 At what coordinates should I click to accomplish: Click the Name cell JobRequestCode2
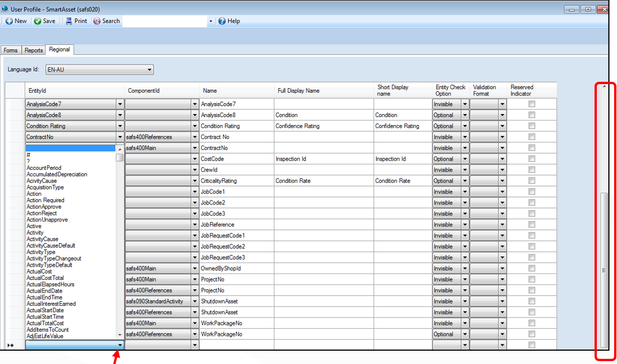[237, 247]
